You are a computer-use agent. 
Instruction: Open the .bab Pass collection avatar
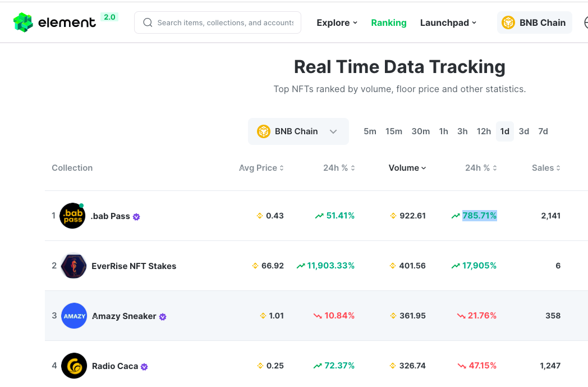click(x=73, y=216)
